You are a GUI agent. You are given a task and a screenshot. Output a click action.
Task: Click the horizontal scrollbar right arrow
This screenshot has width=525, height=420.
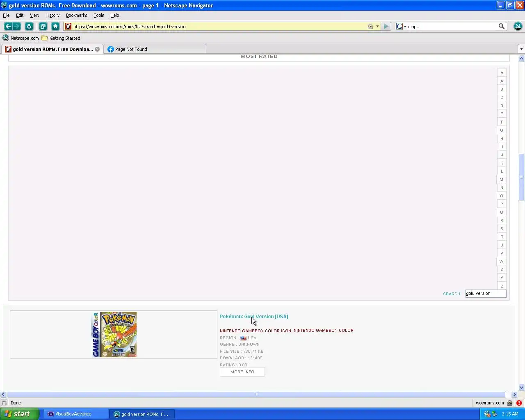[514, 394]
